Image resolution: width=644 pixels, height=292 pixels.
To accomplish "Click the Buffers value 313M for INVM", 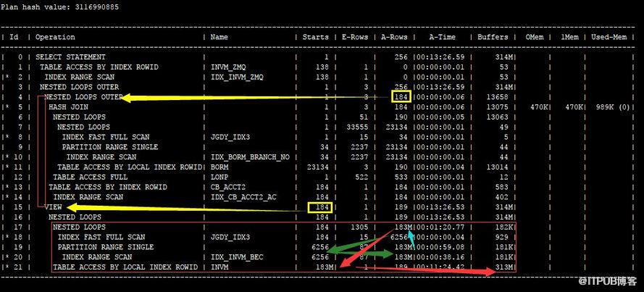I will pyautogui.click(x=503, y=267).
